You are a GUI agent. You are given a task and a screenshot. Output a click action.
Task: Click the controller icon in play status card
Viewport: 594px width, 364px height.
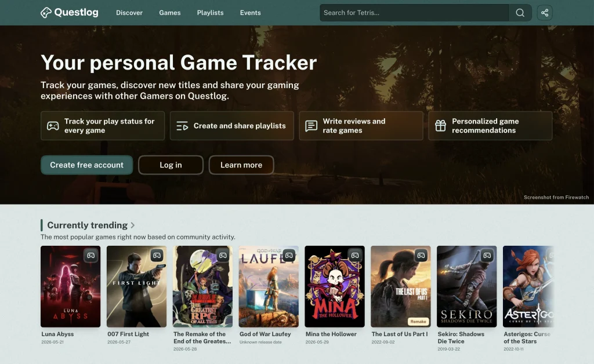point(53,126)
